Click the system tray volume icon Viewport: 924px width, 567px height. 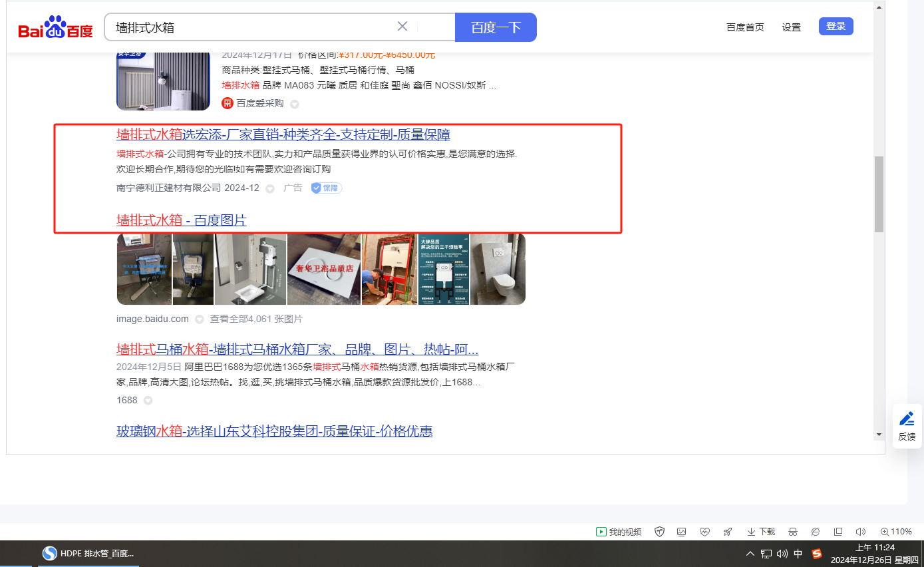[782, 554]
